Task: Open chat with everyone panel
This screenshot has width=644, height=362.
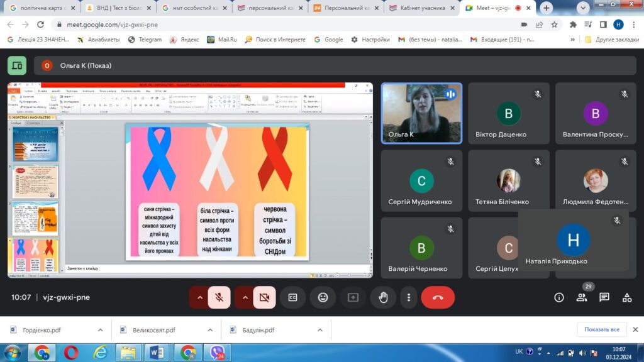Action: click(x=604, y=297)
